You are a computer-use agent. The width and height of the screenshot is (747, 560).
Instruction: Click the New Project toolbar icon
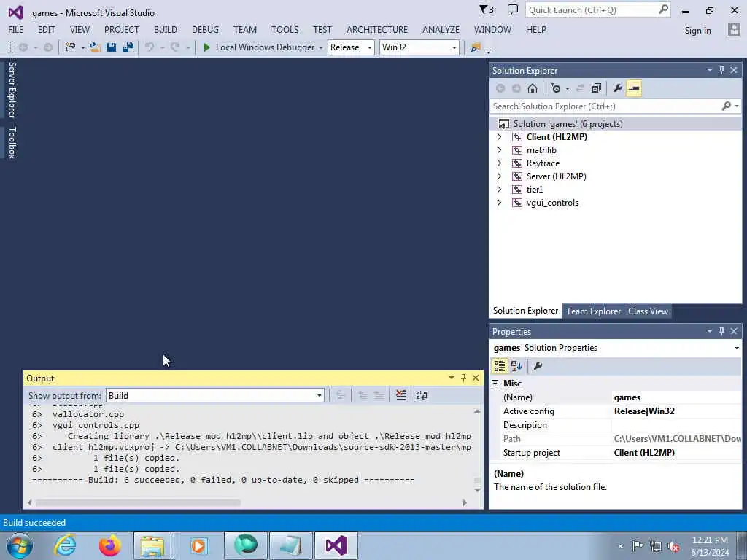point(71,47)
